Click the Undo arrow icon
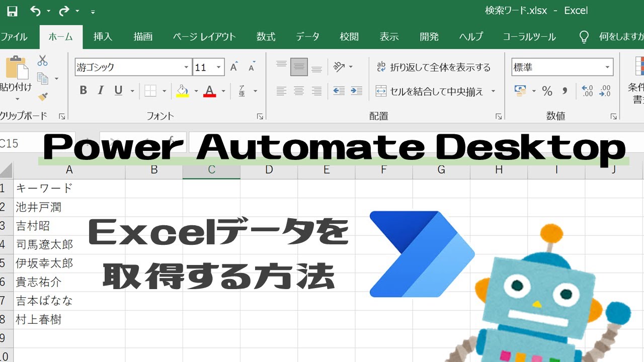Image resolution: width=644 pixels, height=362 pixels. coord(35,11)
